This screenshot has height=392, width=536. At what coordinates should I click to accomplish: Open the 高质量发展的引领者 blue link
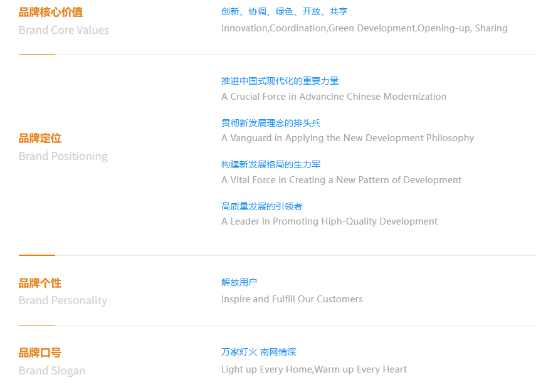coord(261,206)
